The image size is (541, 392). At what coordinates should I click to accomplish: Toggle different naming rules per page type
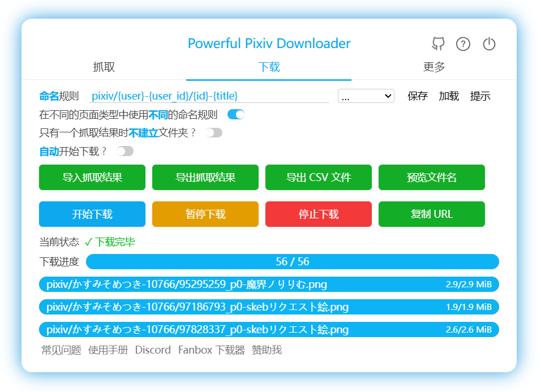tap(236, 114)
